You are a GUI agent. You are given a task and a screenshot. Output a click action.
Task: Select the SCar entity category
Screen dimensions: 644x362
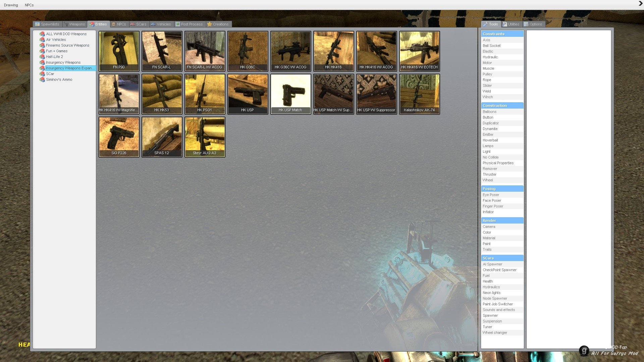(x=50, y=74)
